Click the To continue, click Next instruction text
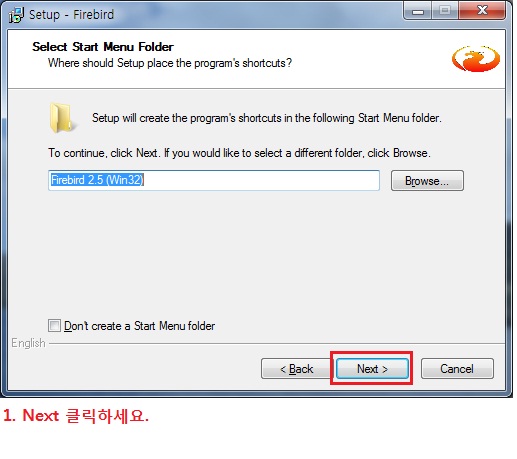 239,153
